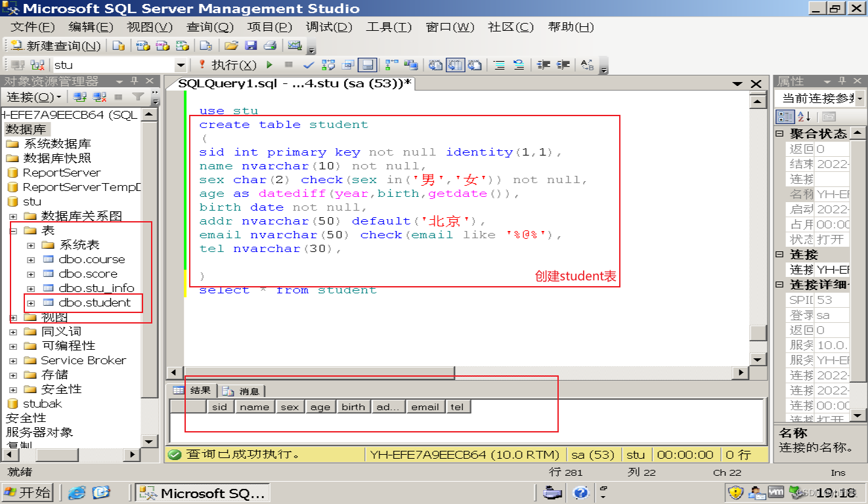
Task: Switch to the Messages (消息) tab
Action: pyautogui.click(x=242, y=391)
